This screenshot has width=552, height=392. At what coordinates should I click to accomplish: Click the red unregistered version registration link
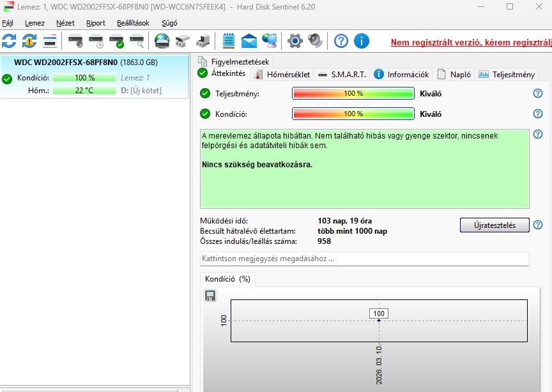tap(471, 43)
